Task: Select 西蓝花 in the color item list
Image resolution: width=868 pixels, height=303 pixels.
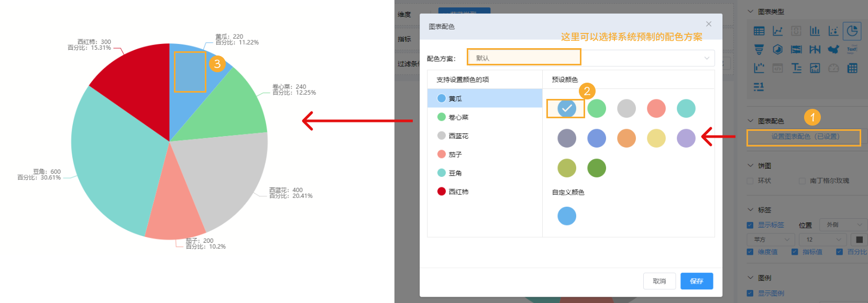Action: 485,136
